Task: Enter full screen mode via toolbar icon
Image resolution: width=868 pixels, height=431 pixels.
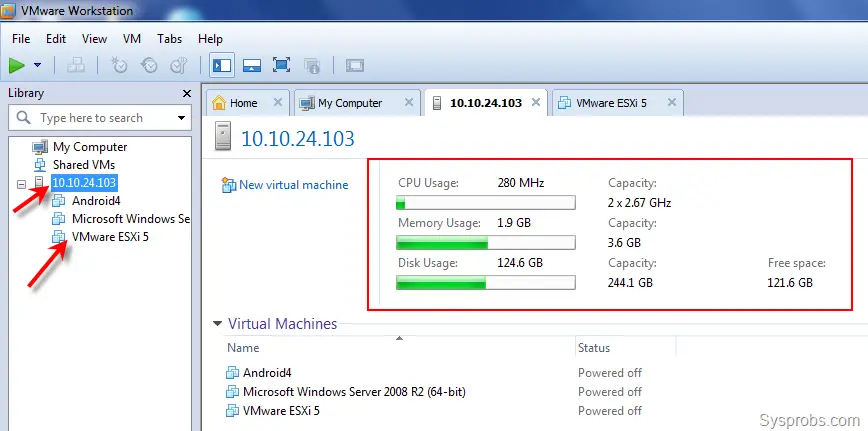Action: 282,65
